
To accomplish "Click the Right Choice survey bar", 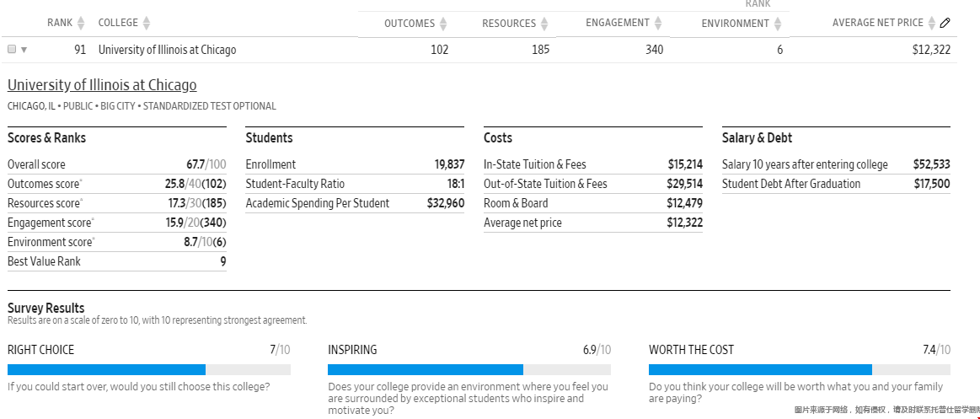I will pos(149,369).
